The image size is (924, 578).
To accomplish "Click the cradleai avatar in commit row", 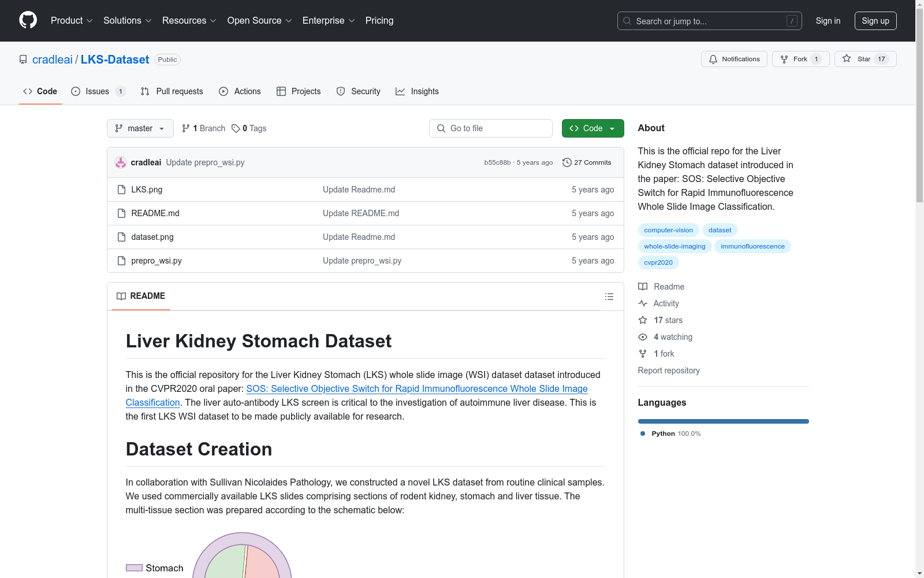I will click(121, 162).
